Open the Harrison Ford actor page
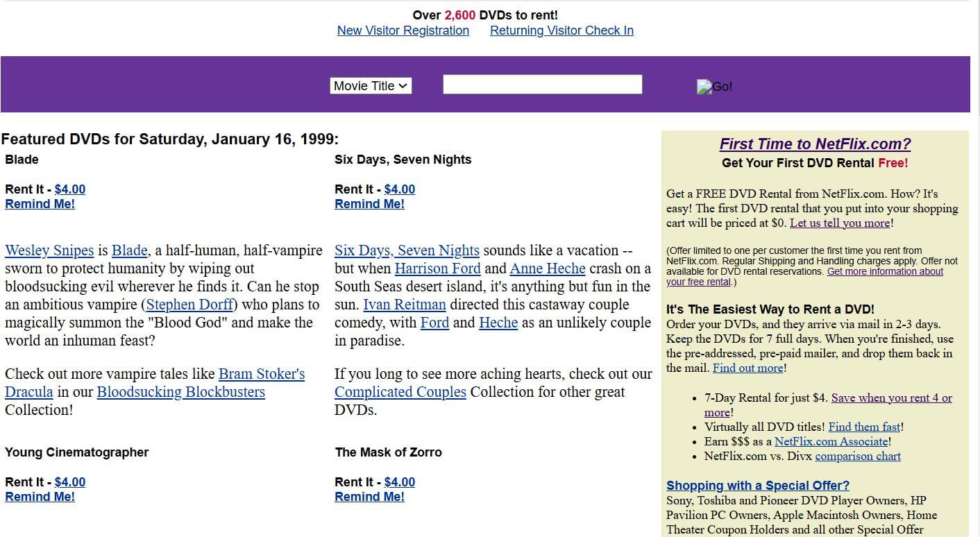 tap(437, 268)
